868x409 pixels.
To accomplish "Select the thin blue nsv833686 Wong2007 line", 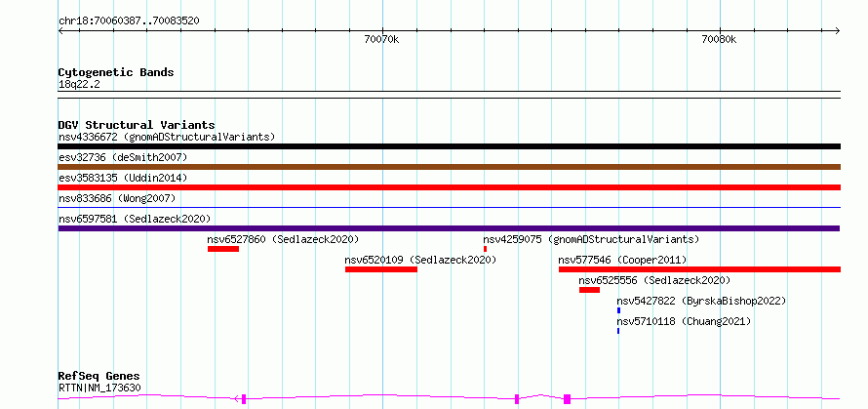I will tap(449, 207).
